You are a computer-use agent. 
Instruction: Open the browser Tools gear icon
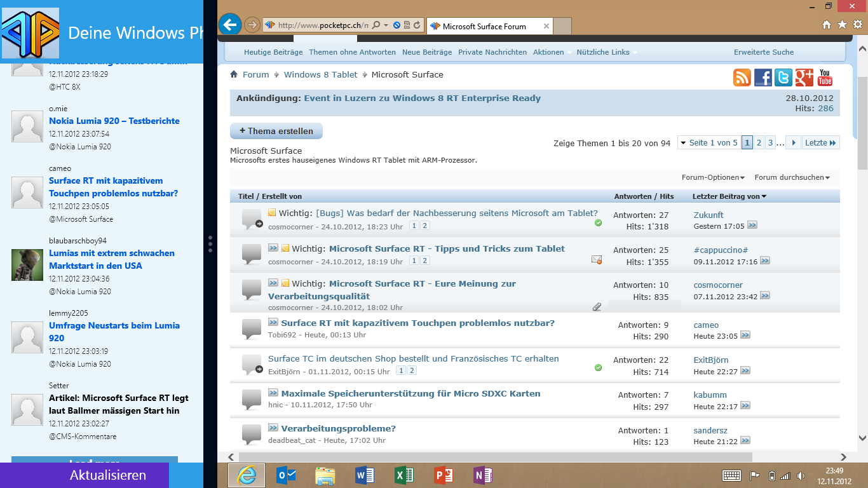tap(858, 24)
